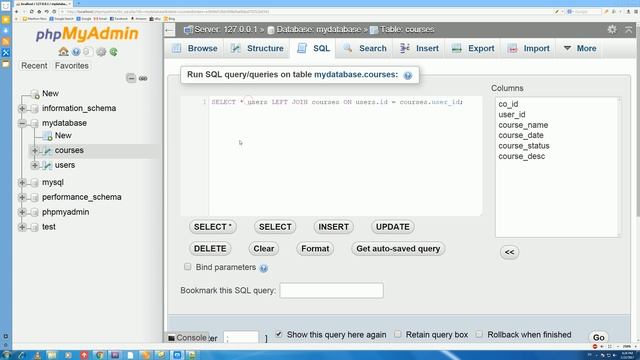640x360 pixels.
Task: Expand information_schema database node
Action: click(22, 108)
